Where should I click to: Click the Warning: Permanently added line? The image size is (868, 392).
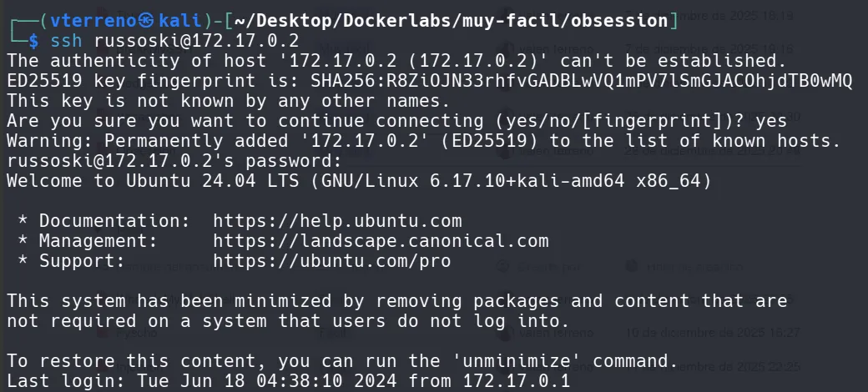[423, 141]
